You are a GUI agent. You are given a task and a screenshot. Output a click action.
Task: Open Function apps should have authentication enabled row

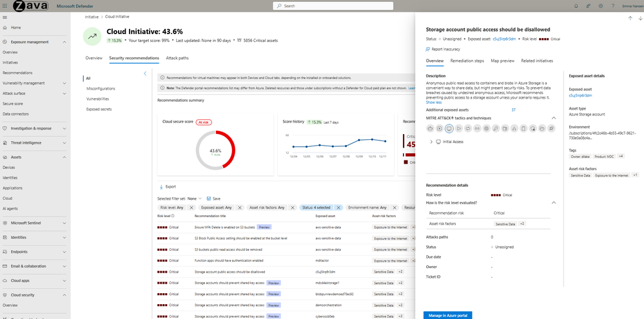pyautogui.click(x=229, y=260)
